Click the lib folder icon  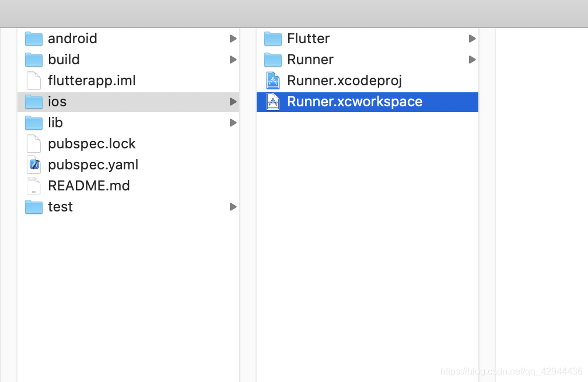34,123
